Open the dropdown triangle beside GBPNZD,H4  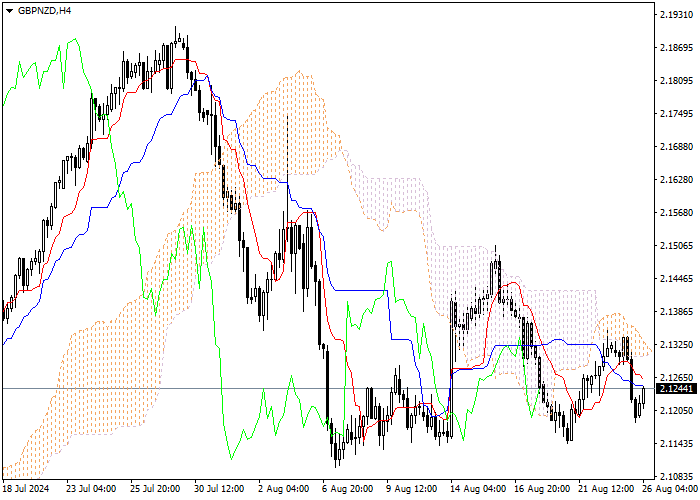coord(9,11)
